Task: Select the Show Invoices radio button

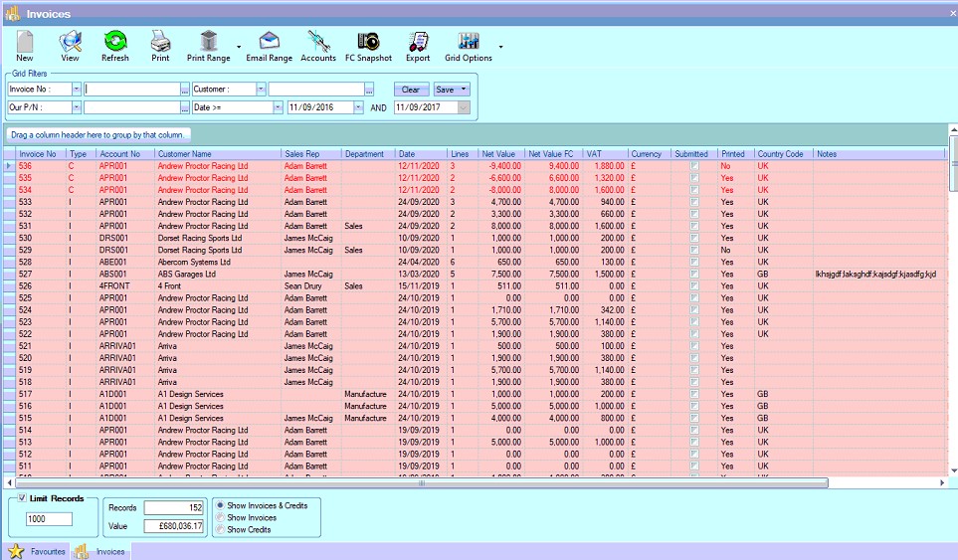Action: point(221,517)
